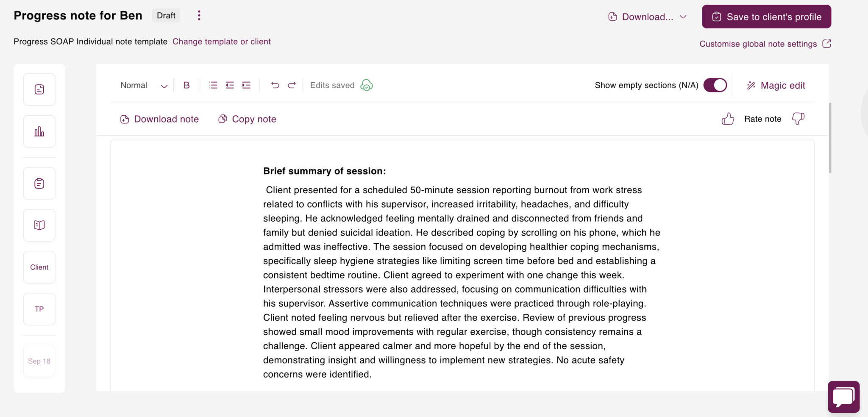The width and height of the screenshot is (868, 417).
Task: Open the Normal paragraph style dropdown
Action: click(x=144, y=85)
